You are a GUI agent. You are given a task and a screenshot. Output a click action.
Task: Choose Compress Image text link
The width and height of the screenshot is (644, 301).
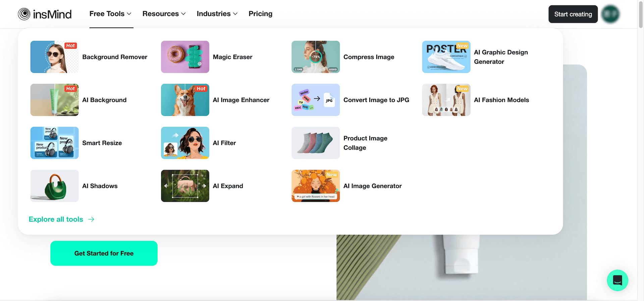369,57
